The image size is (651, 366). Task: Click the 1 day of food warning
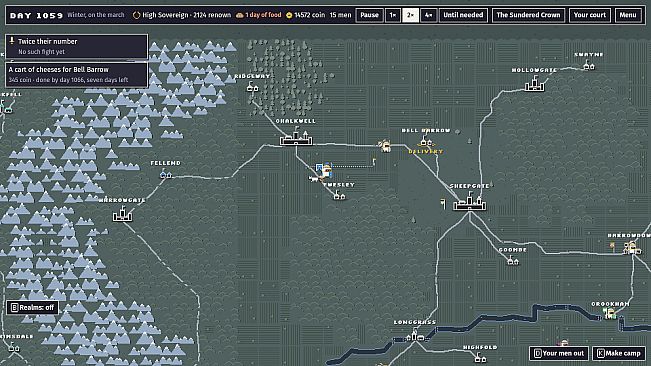tap(263, 15)
